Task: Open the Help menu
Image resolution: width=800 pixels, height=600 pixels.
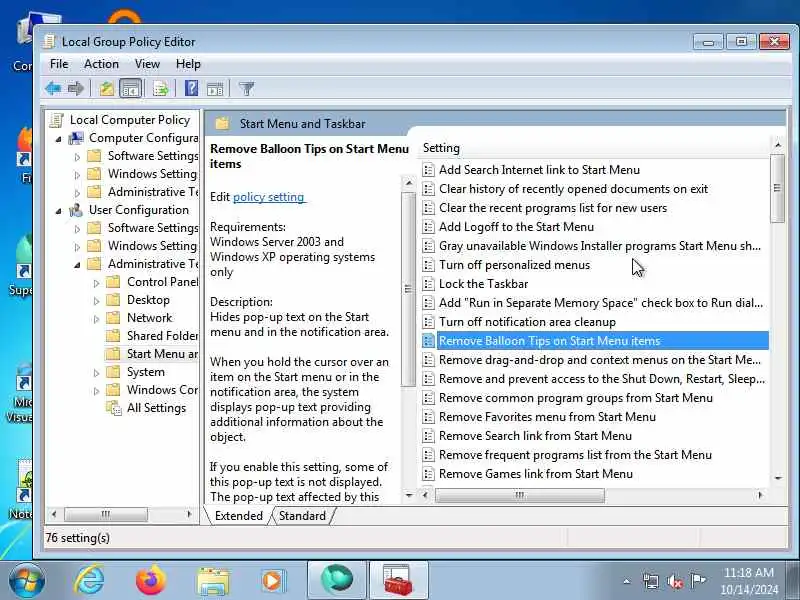Action: [188, 64]
